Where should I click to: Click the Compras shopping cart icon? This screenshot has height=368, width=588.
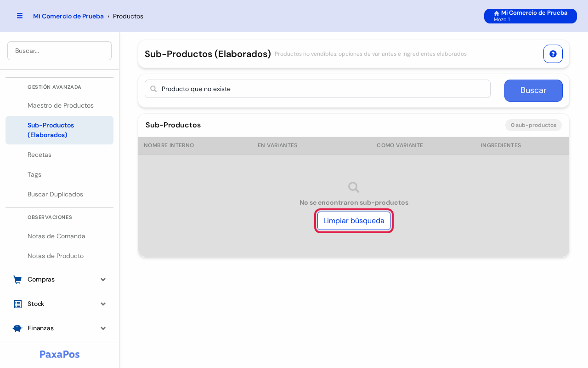click(x=17, y=280)
